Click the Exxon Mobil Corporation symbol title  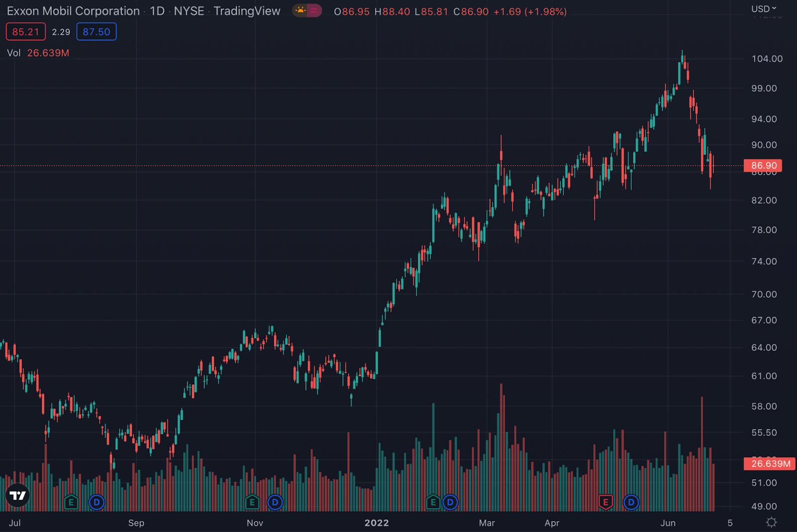[73, 11]
